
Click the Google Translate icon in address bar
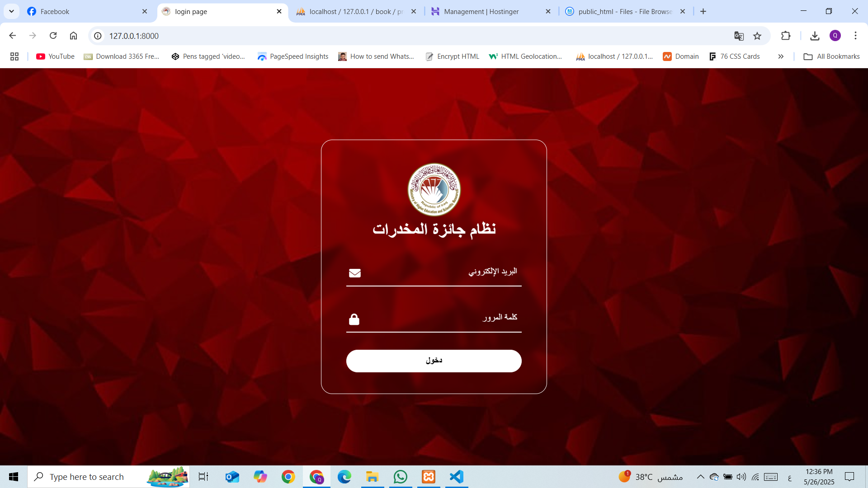pyautogui.click(x=739, y=36)
